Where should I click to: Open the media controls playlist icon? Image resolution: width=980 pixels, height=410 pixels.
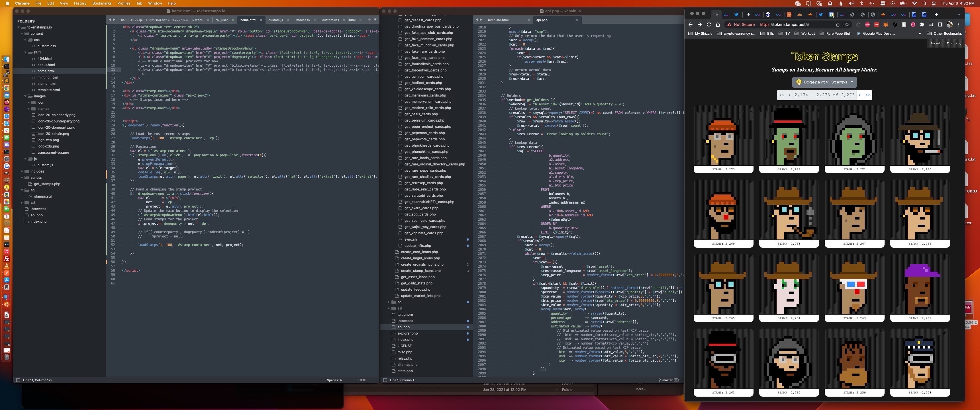tap(931, 24)
